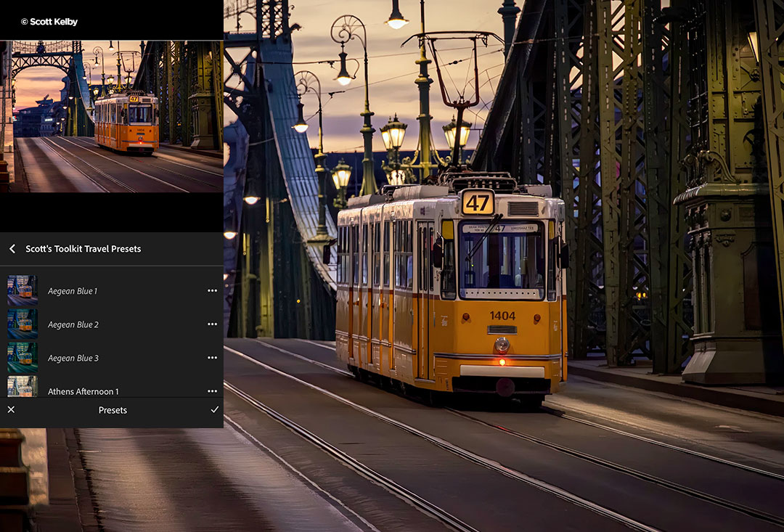Open more options for Aegean Blue 1
784x532 pixels.
(212, 291)
